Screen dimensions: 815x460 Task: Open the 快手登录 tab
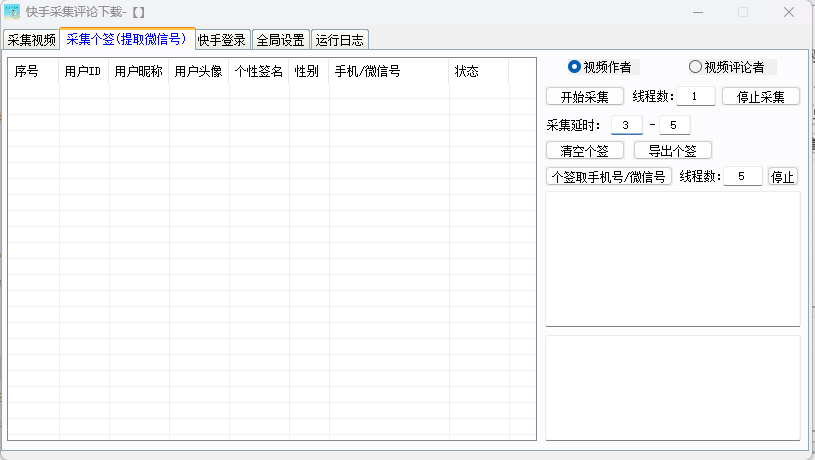[222, 40]
